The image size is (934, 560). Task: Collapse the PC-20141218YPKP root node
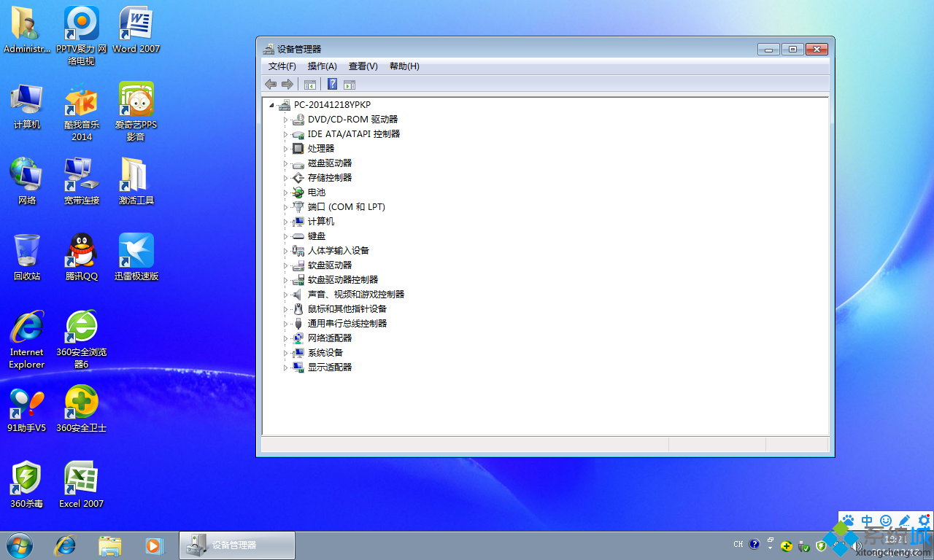tap(271, 105)
